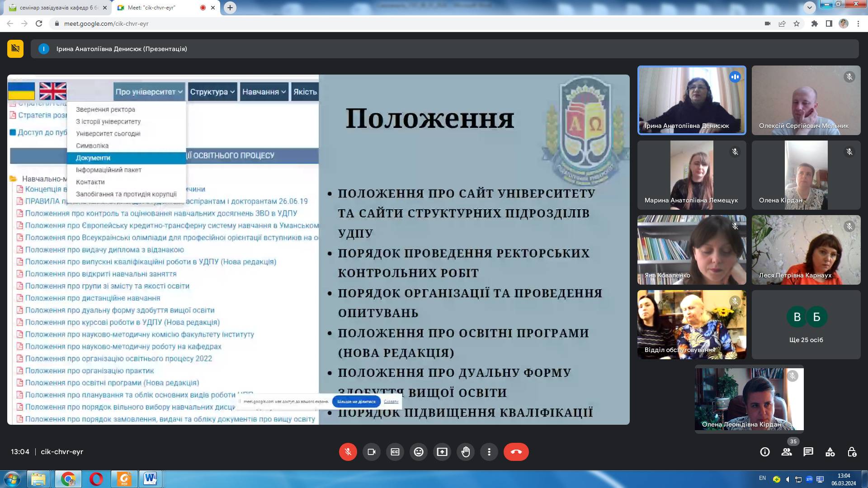Open meeting details info icon

tap(765, 452)
